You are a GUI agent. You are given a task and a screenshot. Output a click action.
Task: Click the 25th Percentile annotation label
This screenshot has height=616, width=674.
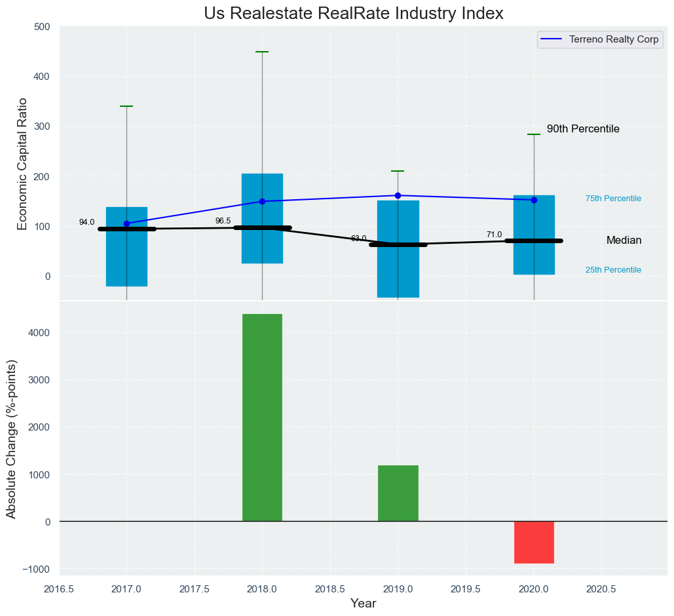pyautogui.click(x=613, y=270)
